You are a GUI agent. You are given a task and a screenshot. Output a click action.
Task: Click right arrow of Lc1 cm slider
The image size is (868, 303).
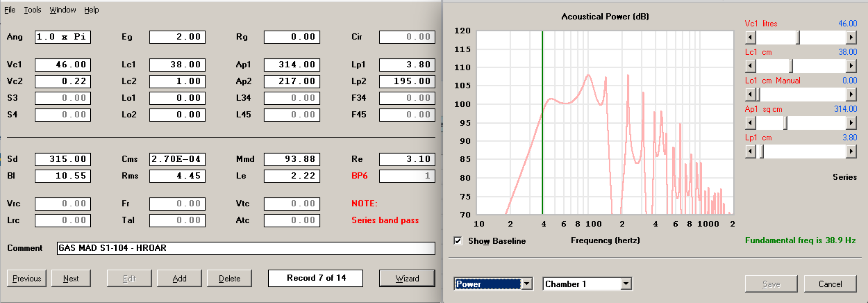[851, 66]
